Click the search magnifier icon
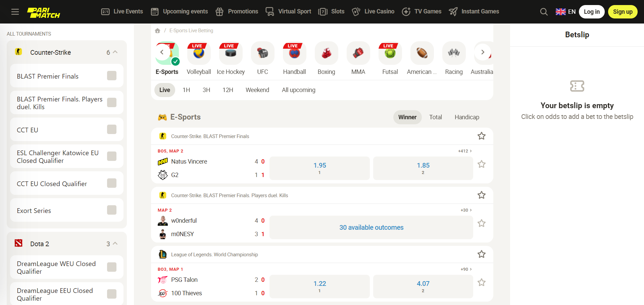The height and width of the screenshot is (305, 644). point(544,11)
